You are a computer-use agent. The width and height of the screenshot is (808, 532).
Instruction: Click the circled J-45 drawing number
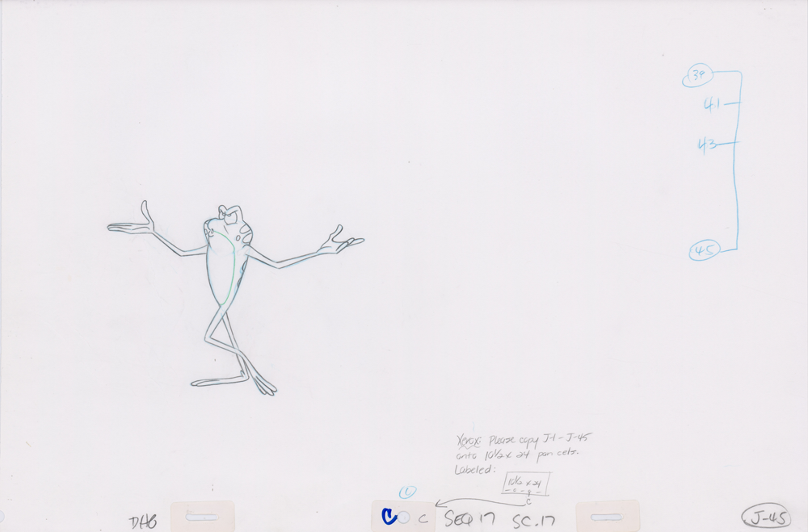[765, 517]
